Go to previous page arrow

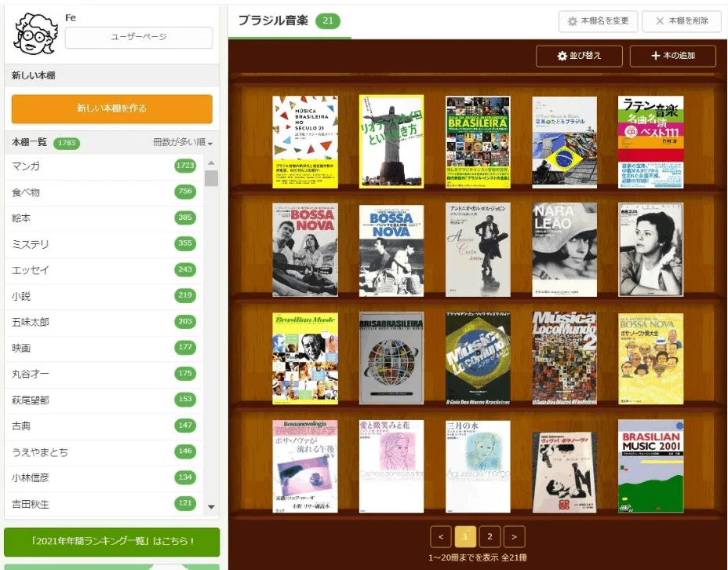(x=441, y=537)
